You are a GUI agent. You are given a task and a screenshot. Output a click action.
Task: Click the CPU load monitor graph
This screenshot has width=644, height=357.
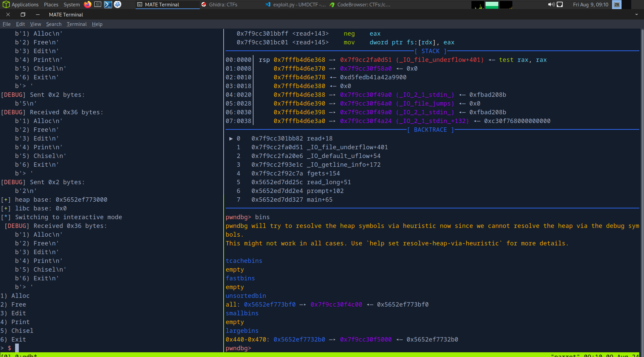(x=477, y=5)
